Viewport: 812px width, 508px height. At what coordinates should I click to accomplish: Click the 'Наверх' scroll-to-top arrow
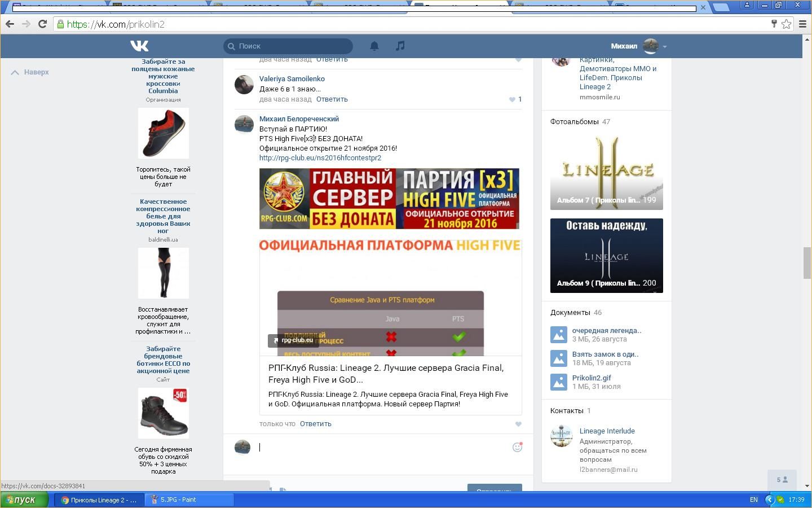click(15, 72)
